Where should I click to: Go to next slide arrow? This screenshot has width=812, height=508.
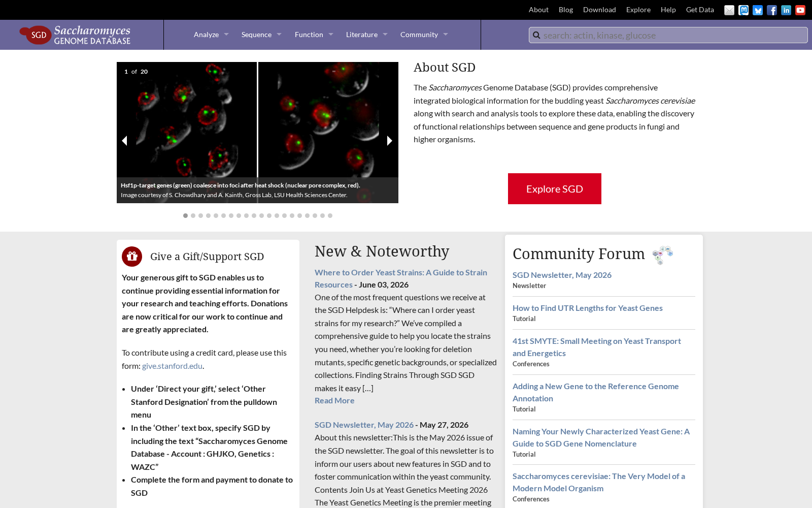coord(390,141)
